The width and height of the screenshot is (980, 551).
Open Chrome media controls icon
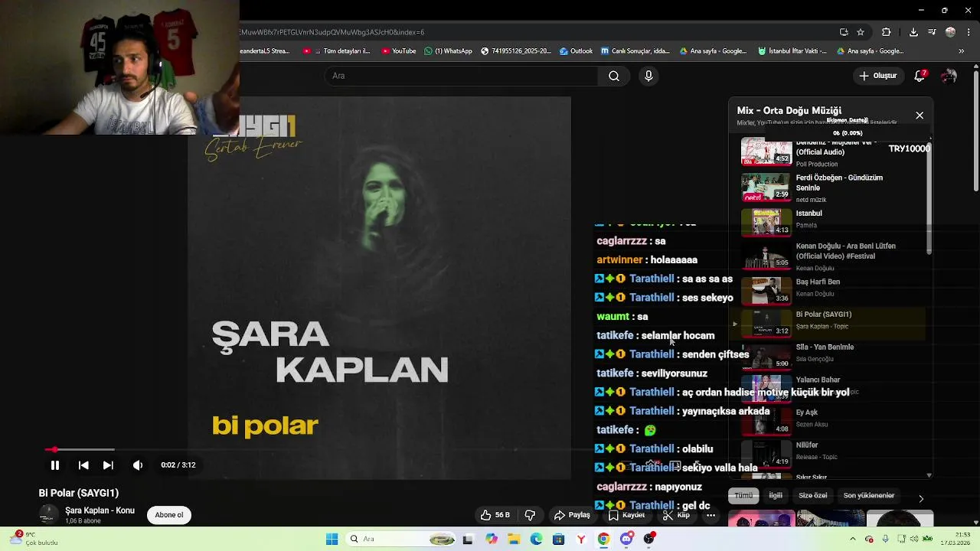(932, 32)
